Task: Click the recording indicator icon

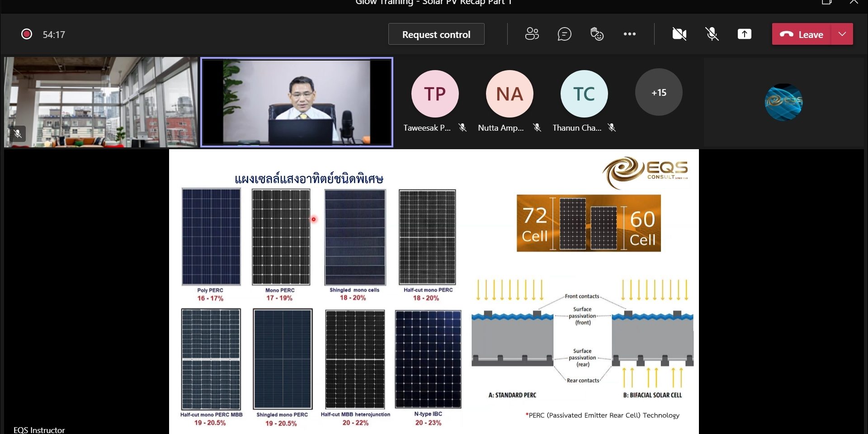Action: pos(27,34)
